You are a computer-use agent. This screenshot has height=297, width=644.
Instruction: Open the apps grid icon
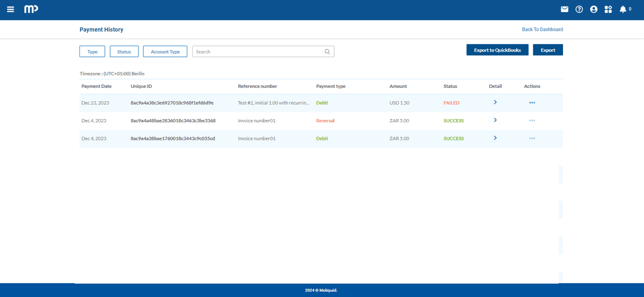pyautogui.click(x=608, y=10)
